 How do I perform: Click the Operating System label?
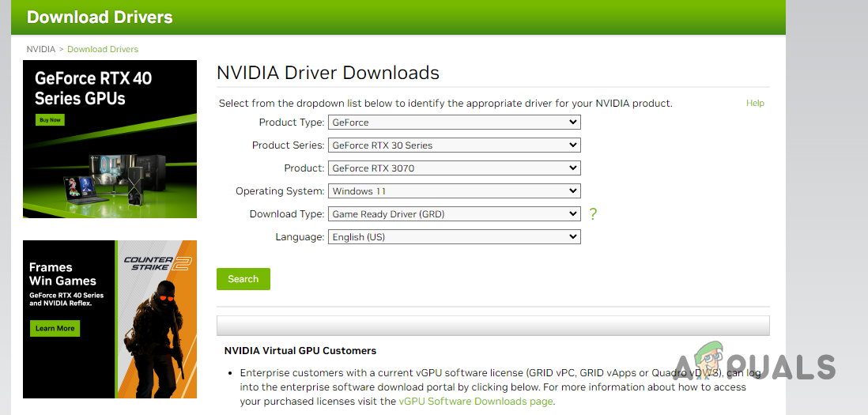[280, 191]
